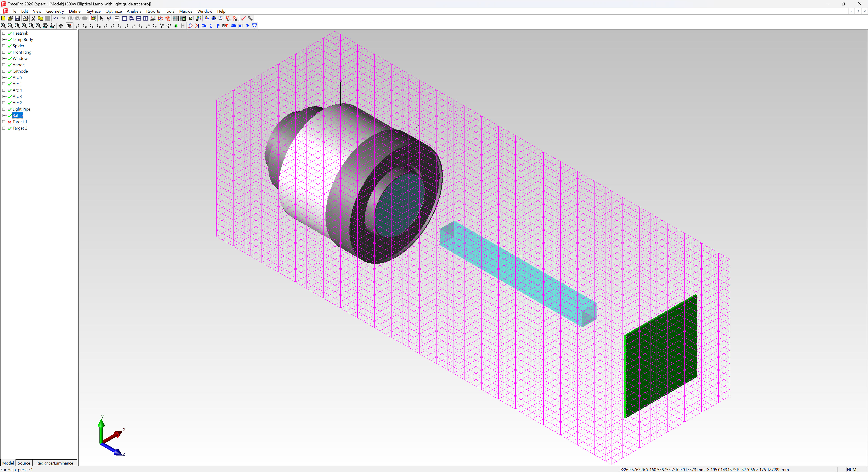
Task: Open the Macros menu
Action: pos(186,11)
